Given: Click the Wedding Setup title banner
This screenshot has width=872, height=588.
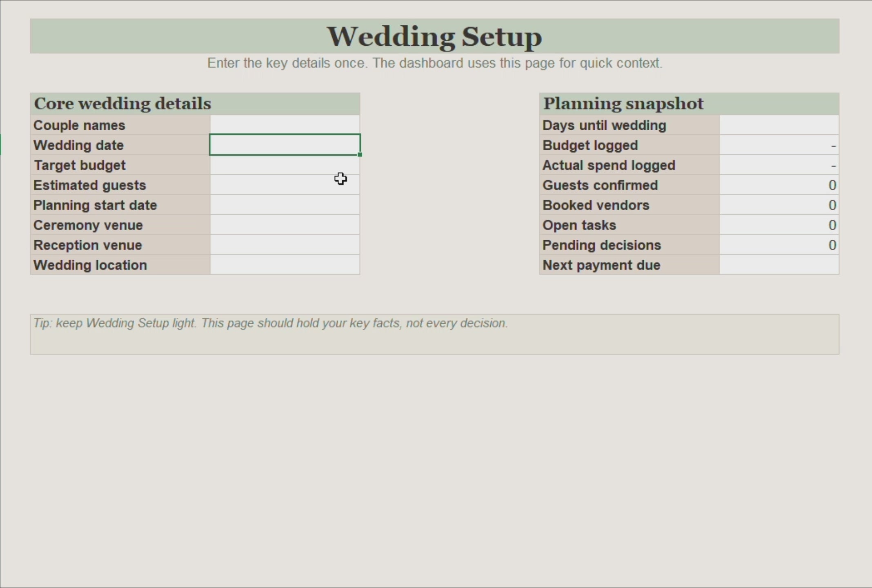Looking at the screenshot, I should pos(434,36).
